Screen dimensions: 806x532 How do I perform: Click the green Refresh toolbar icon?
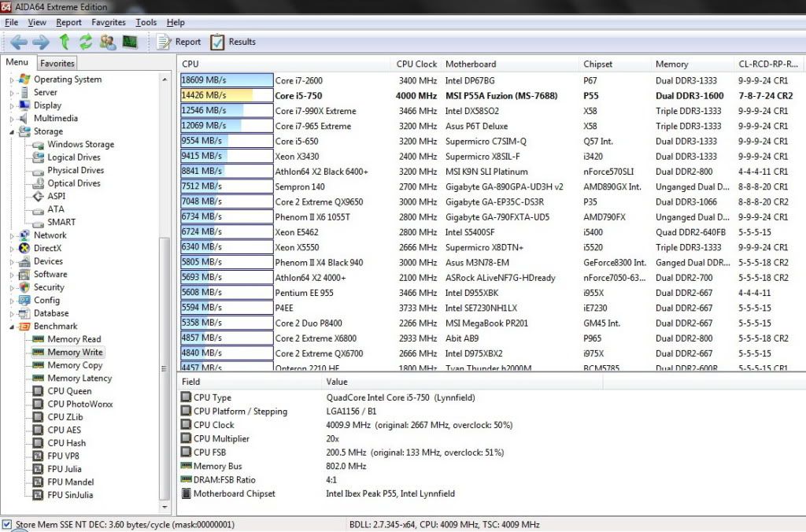[85, 42]
